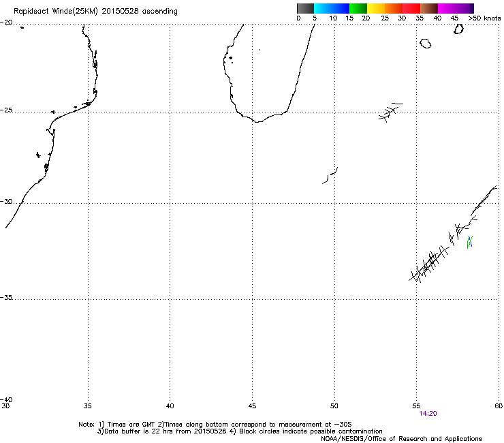Screen dimensions: 504x443
Task: Click the small wind barbs near 28S 50E
Action: [330, 175]
